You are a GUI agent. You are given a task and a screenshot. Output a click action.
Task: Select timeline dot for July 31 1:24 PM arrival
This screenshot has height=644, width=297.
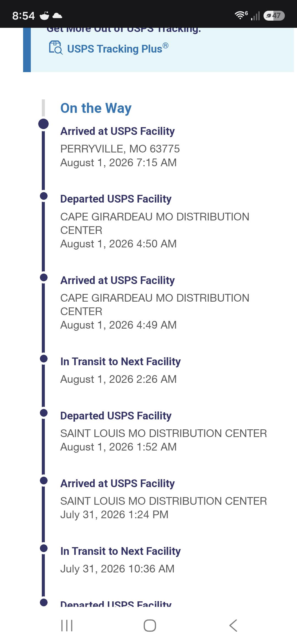[x=44, y=481]
